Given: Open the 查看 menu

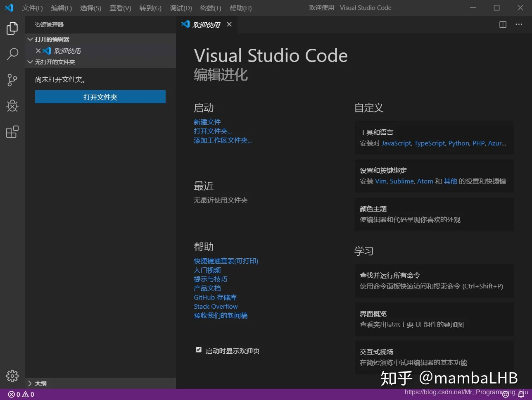Looking at the screenshot, I should point(120,8).
